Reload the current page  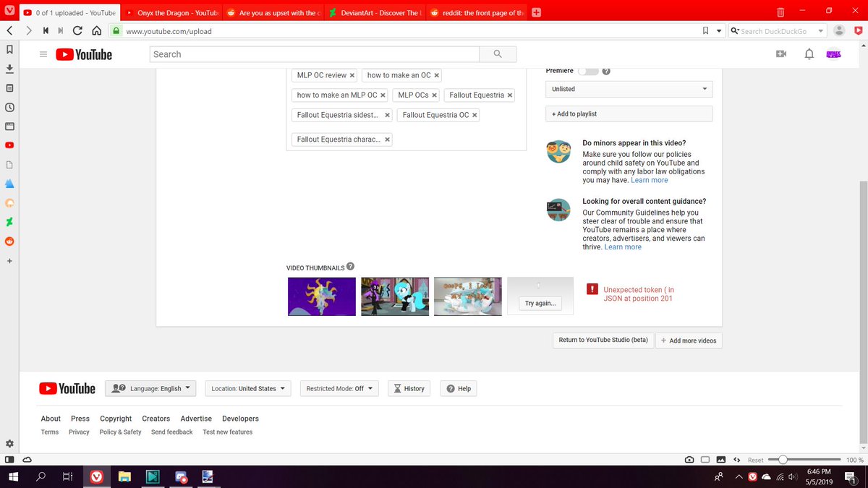point(77,31)
